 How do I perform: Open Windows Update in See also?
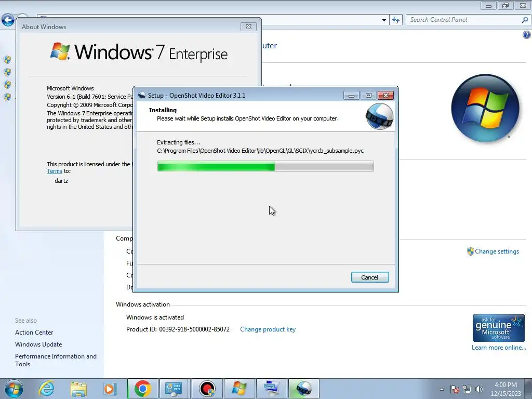[x=38, y=344]
